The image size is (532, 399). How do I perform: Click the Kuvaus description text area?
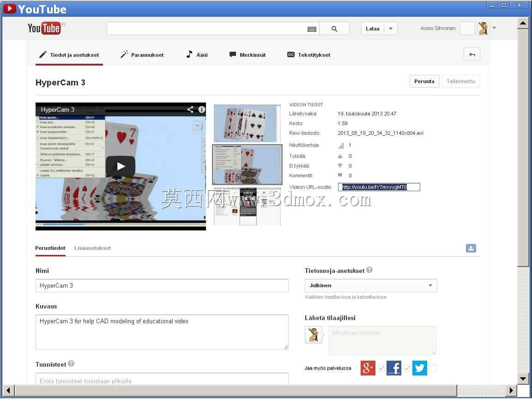pyautogui.click(x=162, y=332)
